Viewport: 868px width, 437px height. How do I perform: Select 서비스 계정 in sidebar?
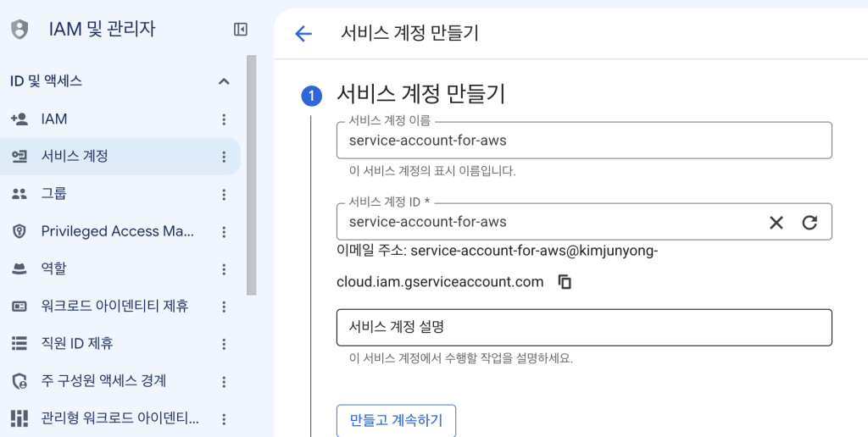click(120, 157)
